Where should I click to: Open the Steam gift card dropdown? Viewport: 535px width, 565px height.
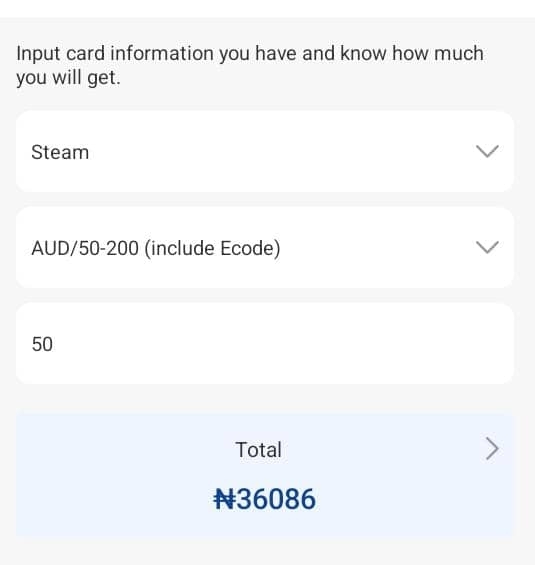click(265, 151)
